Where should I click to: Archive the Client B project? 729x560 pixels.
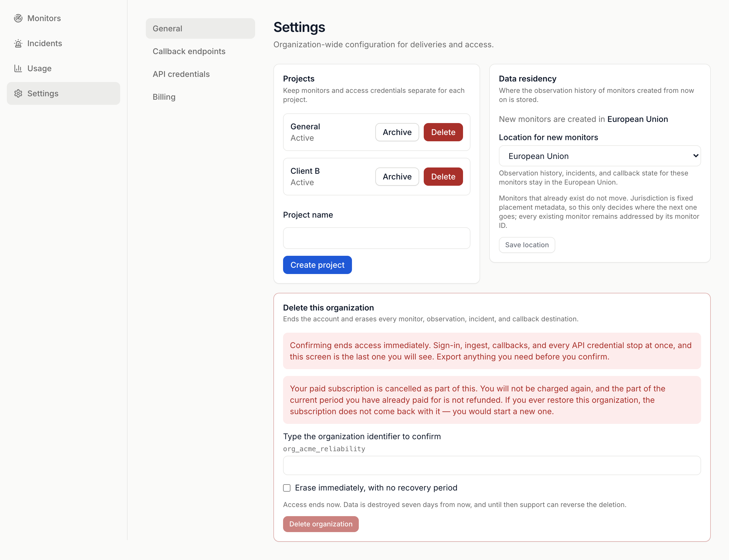[397, 177]
